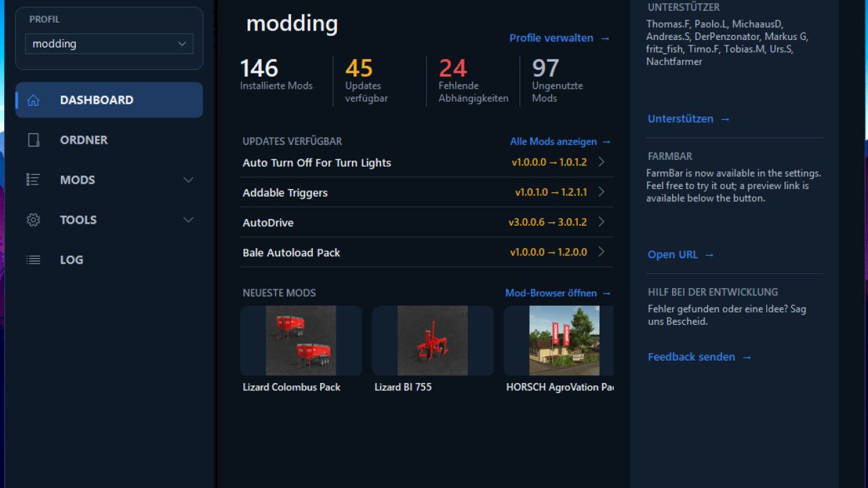Click the Feedback senden link
The height and width of the screenshot is (488, 868).
(x=700, y=357)
